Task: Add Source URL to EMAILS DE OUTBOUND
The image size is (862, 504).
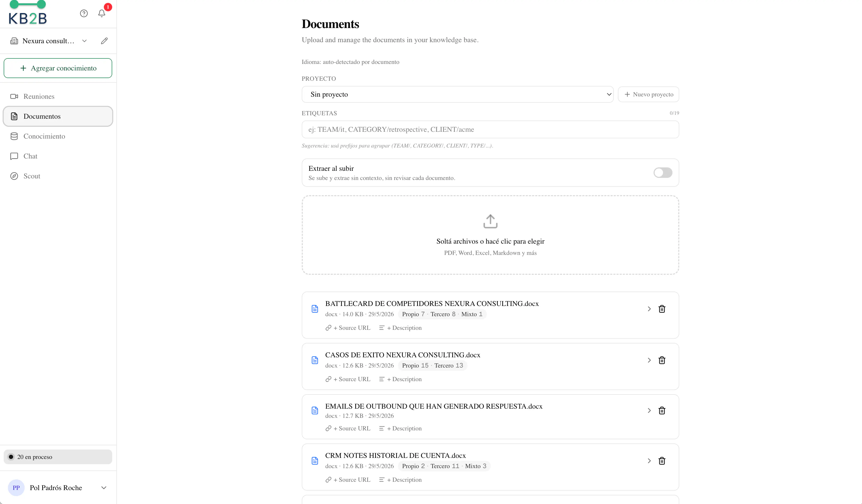Action: point(348,429)
